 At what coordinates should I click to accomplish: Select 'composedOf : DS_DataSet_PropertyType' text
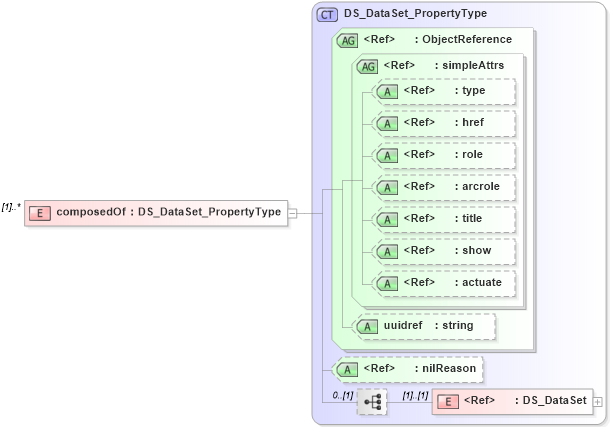pyautogui.click(x=168, y=212)
